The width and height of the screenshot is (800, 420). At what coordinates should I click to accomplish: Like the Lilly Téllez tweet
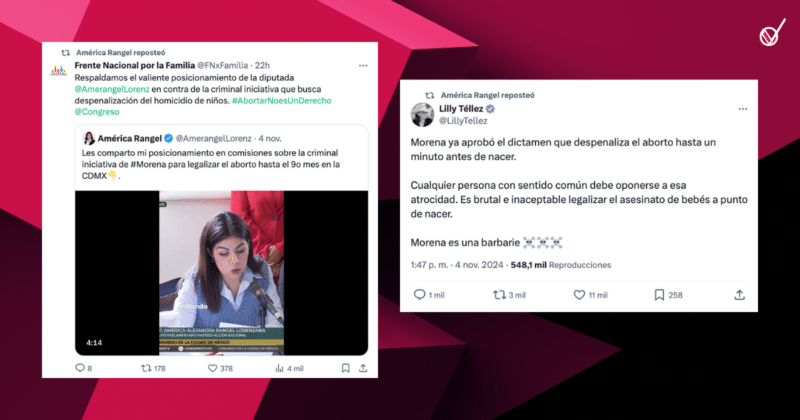pyautogui.click(x=579, y=295)
